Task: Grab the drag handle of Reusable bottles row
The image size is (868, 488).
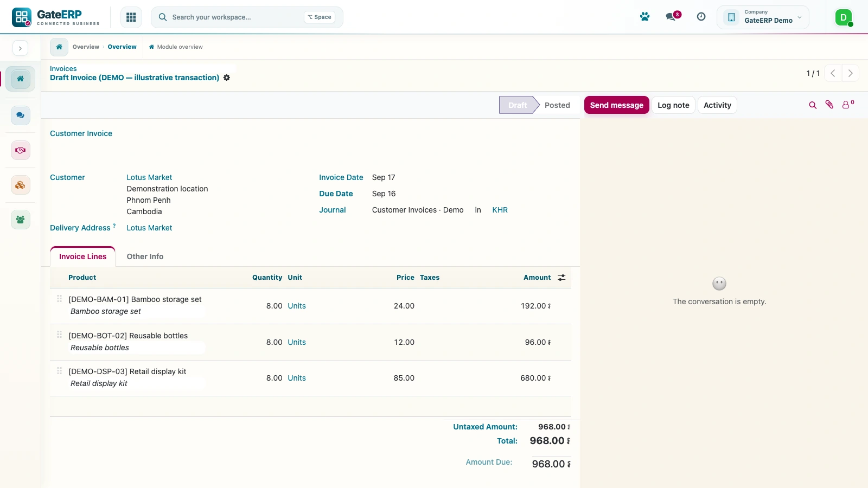Action: (x=60, y=335)
